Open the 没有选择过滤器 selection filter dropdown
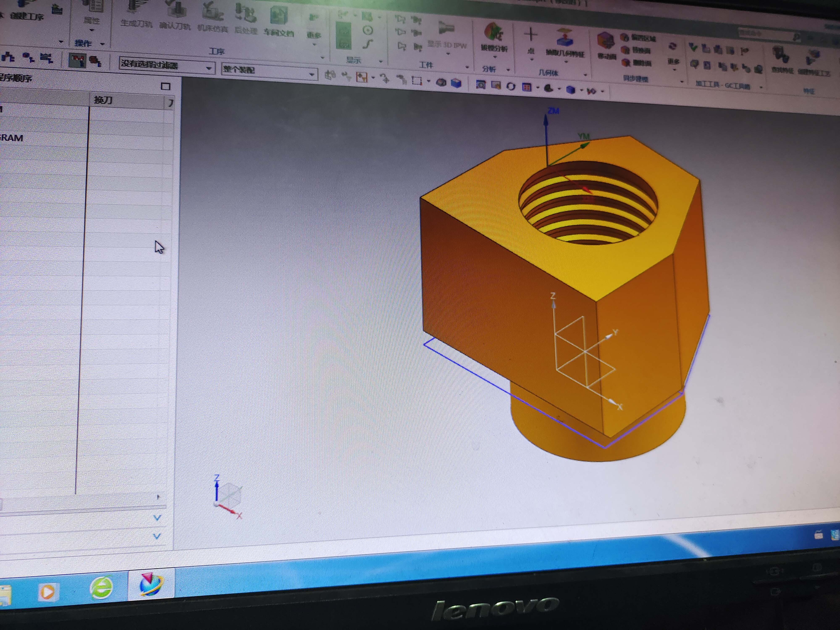 [209, 68]
